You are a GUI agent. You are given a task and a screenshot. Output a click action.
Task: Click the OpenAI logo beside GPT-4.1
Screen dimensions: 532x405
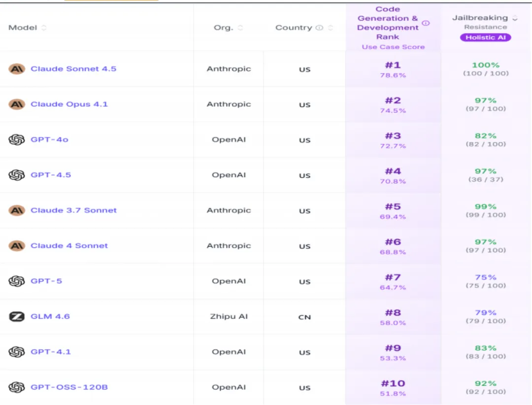(x=17, y=352)
